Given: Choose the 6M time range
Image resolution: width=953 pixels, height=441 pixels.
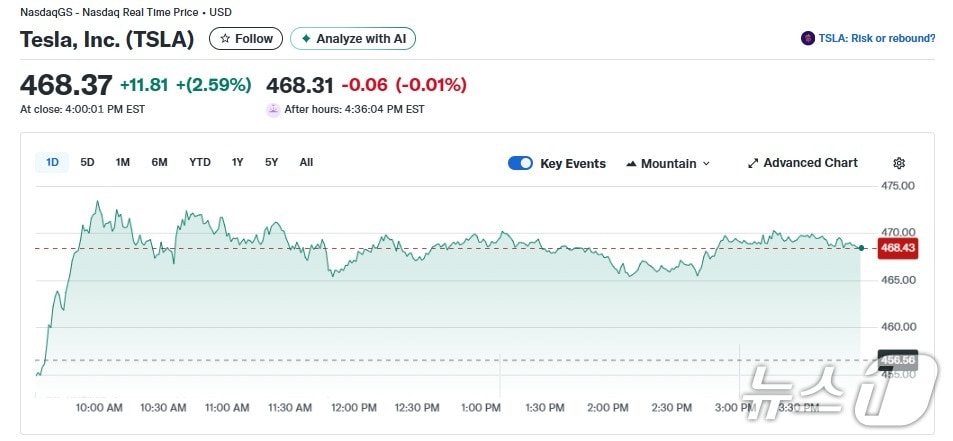Looking at the screenshot, I should (159, 162).
